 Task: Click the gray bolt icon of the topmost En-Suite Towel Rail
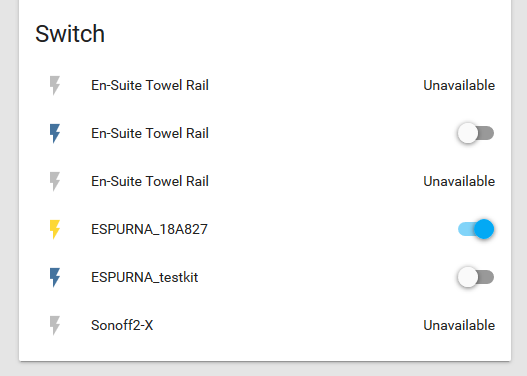(x=55, y=86)
